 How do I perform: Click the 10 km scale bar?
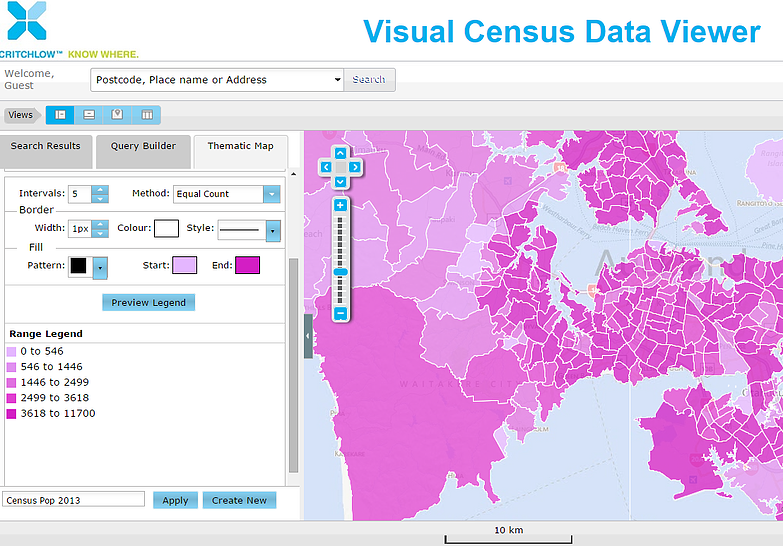click(508, 536)
